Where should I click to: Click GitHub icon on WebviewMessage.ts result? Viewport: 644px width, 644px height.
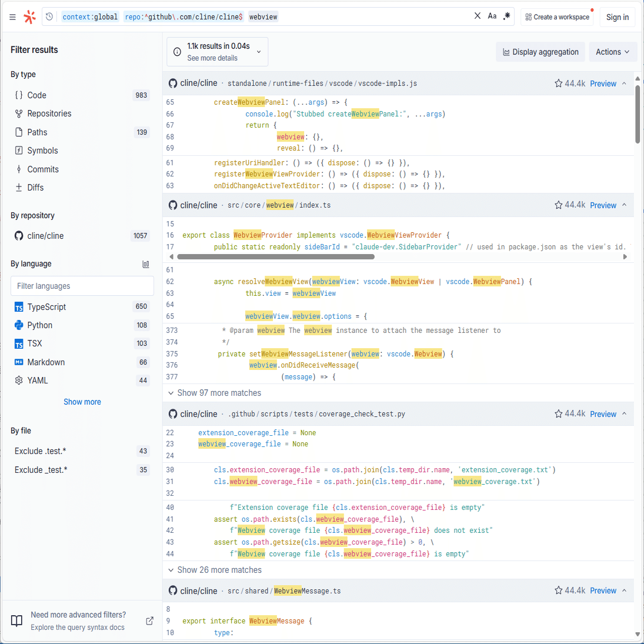(173, 590)
